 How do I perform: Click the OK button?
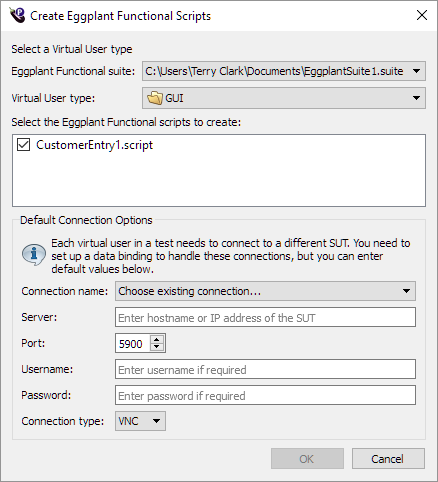tap(307, 459)
